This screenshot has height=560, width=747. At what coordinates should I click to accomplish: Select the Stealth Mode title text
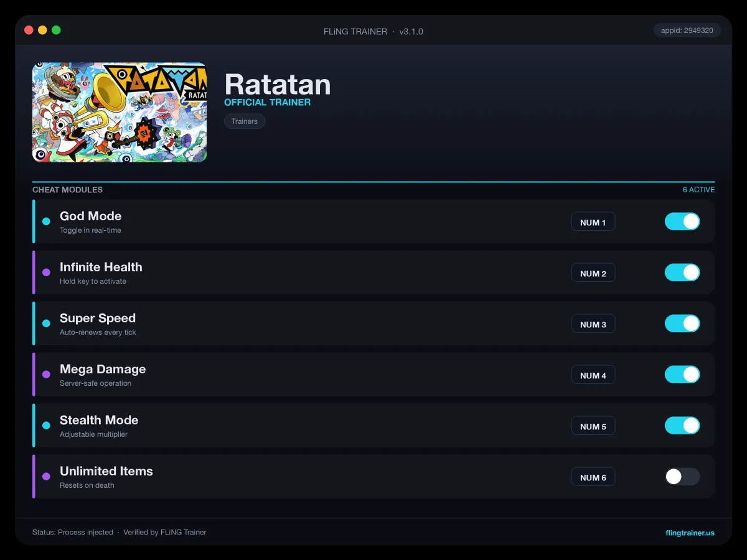[x=99, y=420]
